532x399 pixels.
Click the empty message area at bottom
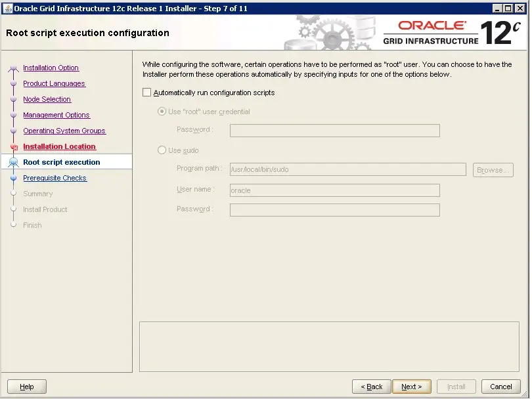(x=329, y=346)
